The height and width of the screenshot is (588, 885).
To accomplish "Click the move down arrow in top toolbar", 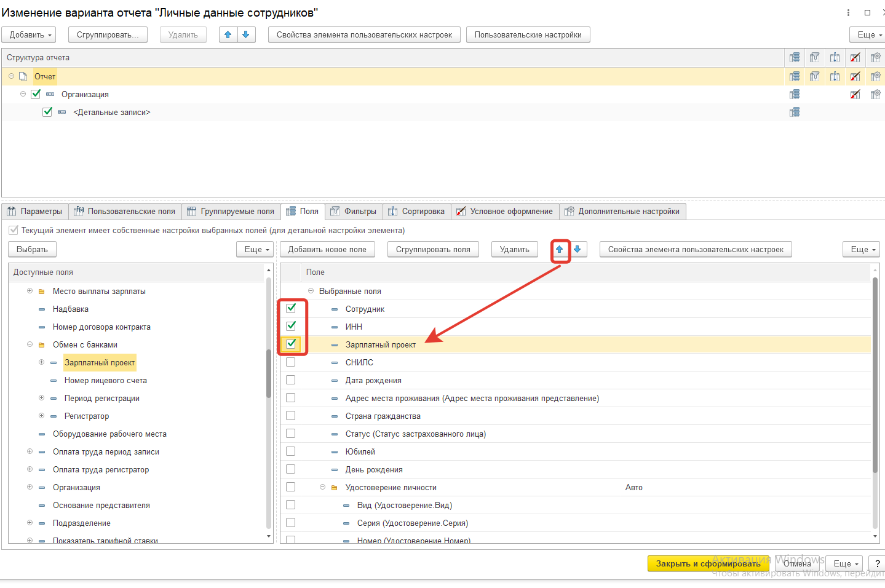I will (245, 34).
